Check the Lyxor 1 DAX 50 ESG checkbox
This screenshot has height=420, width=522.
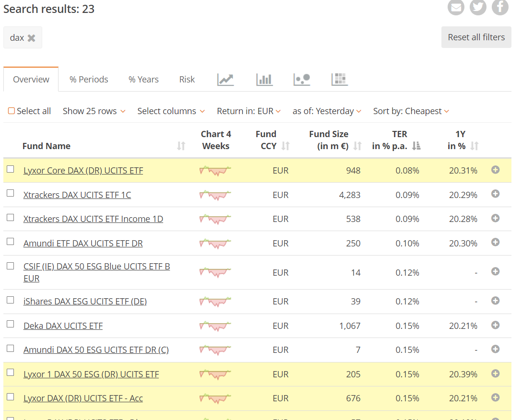(x=11, y=373)
